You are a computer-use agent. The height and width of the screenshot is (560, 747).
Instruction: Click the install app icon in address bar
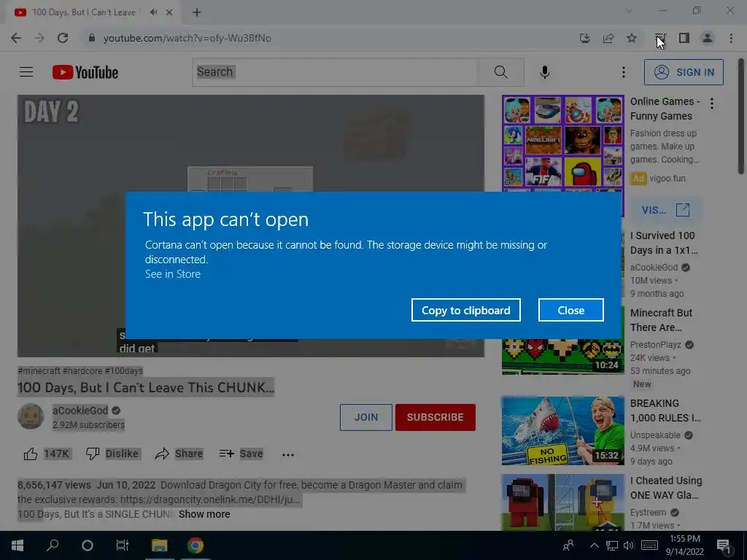pyautogui.click(x=584, y=38)
